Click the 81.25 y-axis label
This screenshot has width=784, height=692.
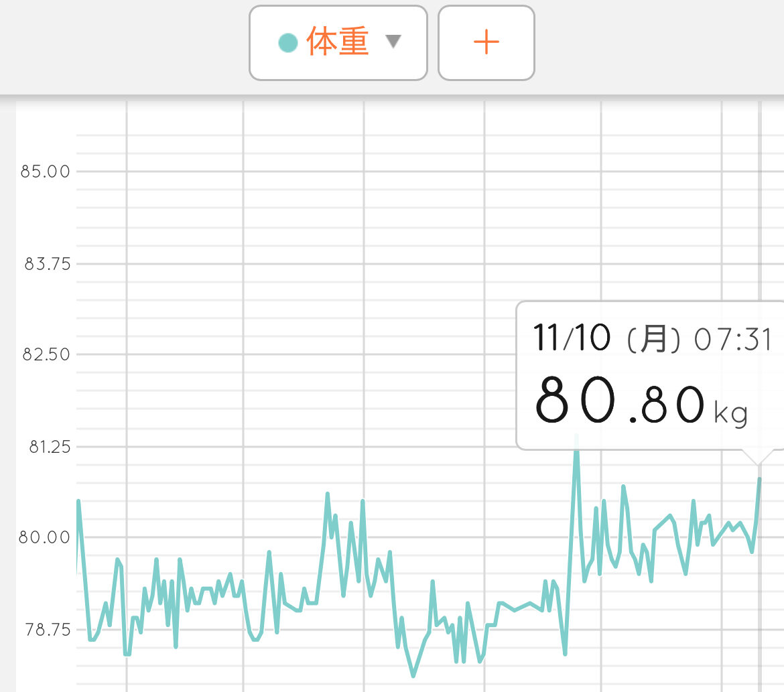pos(49,447)
